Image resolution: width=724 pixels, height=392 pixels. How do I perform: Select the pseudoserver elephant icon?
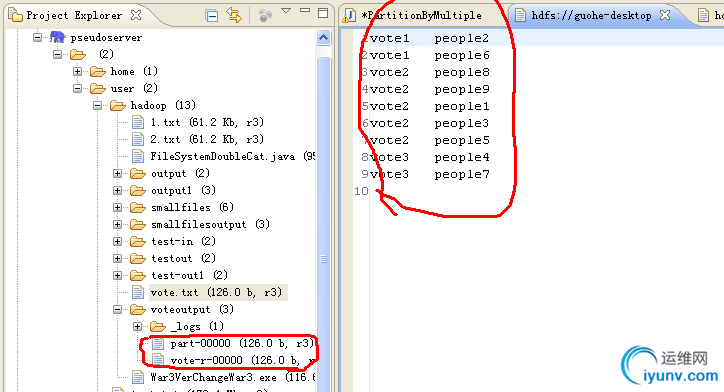click(58, 37)
